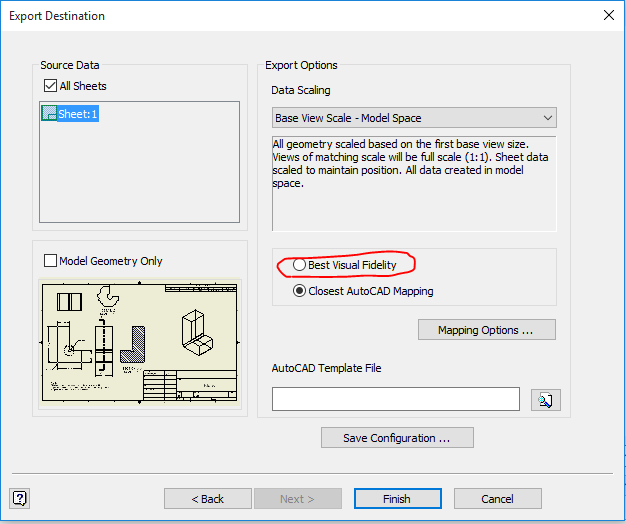Image resolution: width=626 pixels, height=524 pixels.
Task: Select the Sheet:1 list entry
Action: coord(70,114)
